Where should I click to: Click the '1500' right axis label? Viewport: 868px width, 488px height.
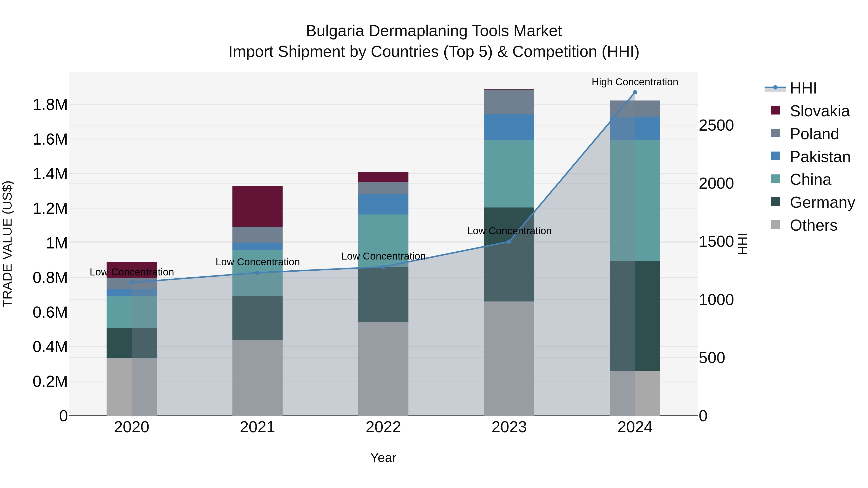[x=716, y=241]
